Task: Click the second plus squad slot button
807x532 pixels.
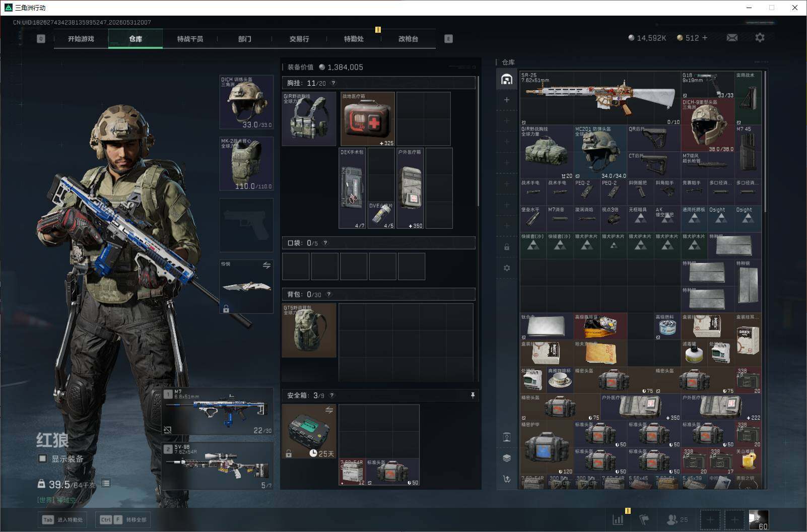Action: click(x=734, y=519)
